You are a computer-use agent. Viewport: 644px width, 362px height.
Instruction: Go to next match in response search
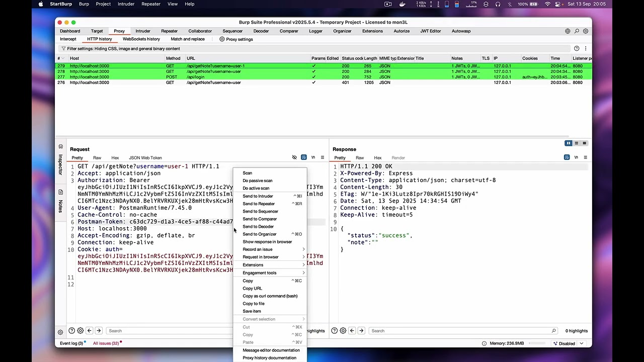pos(361,331)
